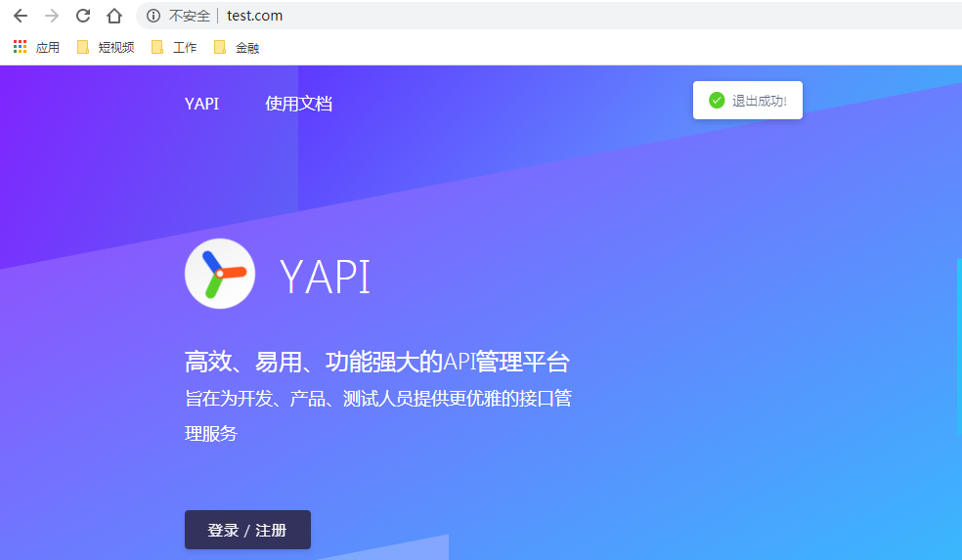Click the large YAPI title text
This screenshot has width=962, height=560.
coord(326,277)
